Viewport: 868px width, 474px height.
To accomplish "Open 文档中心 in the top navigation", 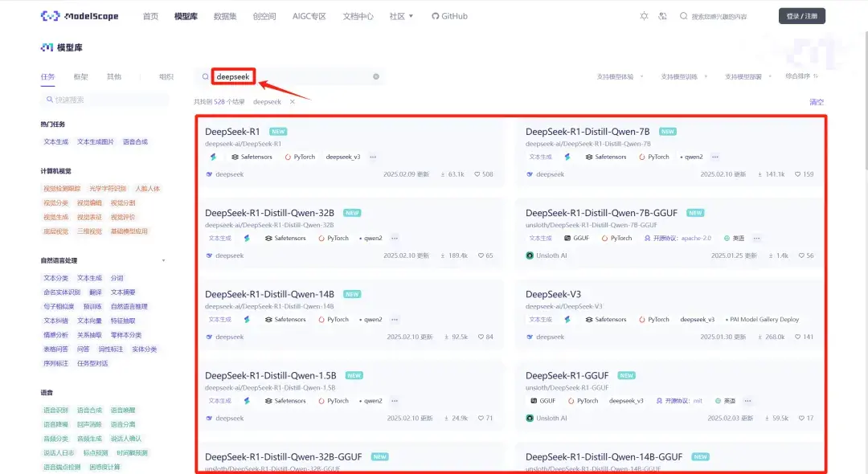I will click(x=358, y=16).
